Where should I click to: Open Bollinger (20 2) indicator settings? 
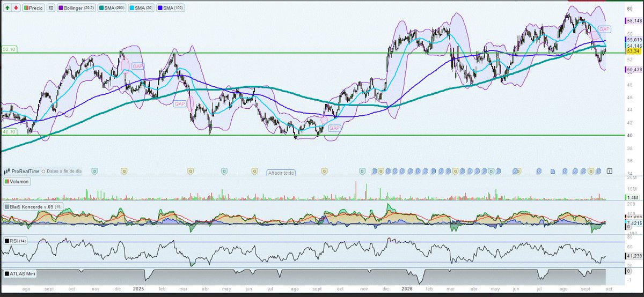pyautogui.click(x=76, y=8)
